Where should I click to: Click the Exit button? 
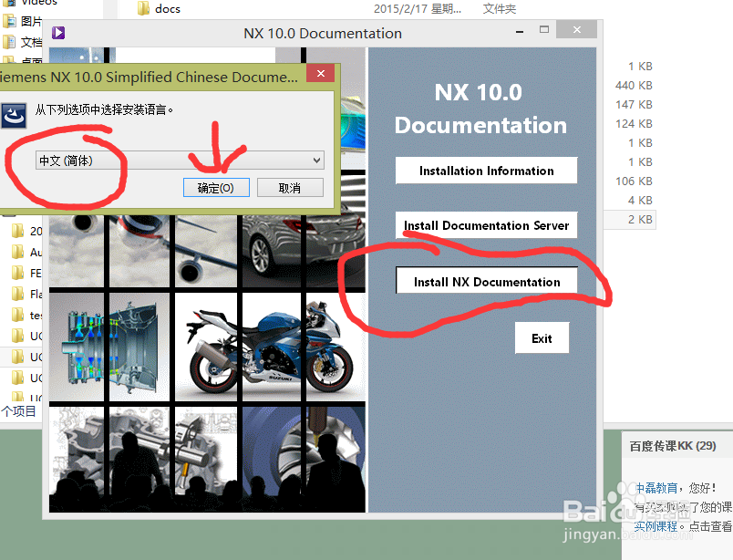coord(542,337)
